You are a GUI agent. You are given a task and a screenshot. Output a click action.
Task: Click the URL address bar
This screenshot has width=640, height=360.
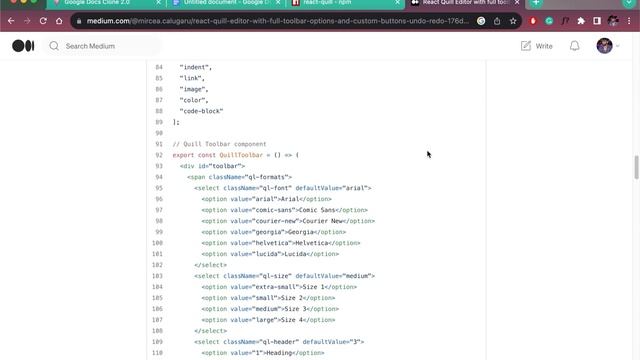tap(278, 21)
